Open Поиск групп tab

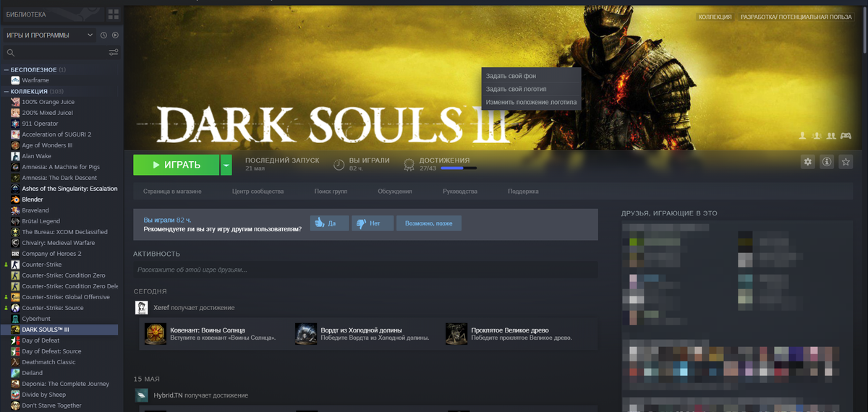(331, 192)
